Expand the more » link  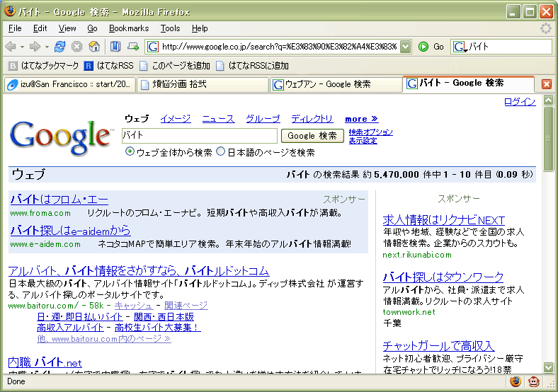tap(362, 119)
